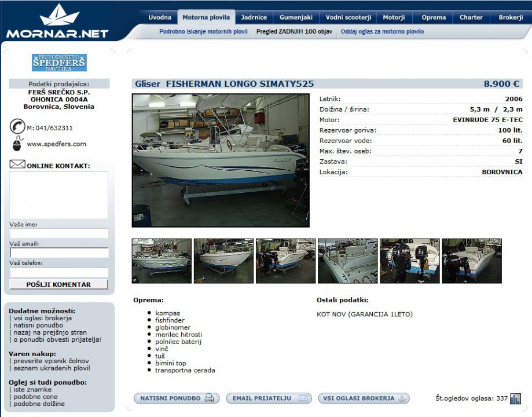Click the VSI OGLASI BROKERJA button
The height and width of the screenshot is (417, 532).
point(364,398)
